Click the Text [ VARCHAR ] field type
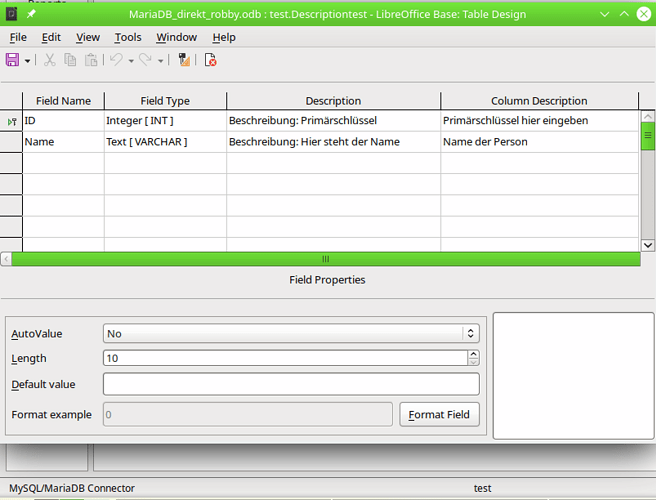 pyautogui.click(x=165, y=142)
